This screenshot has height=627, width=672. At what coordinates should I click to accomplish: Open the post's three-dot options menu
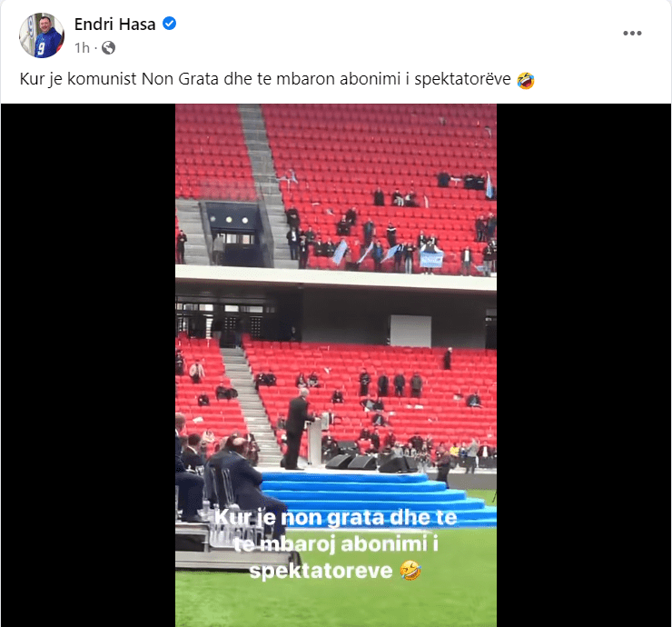click(632, 33)
